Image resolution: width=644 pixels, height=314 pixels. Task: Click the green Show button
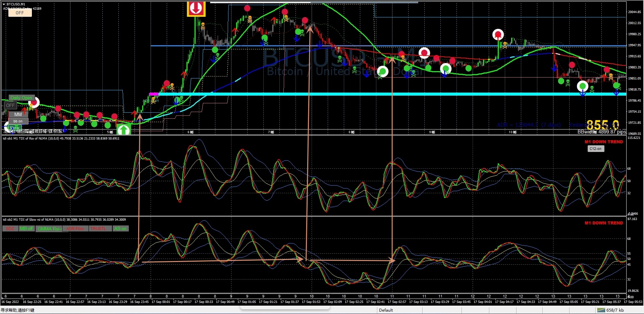click(14, 128)
